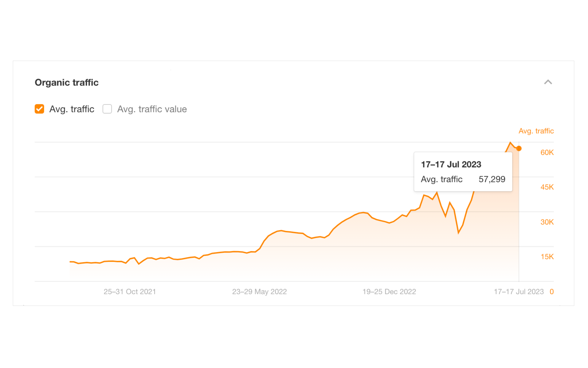The image size is (588, 368).
Task: Click the 60K y-axis label
Action: tap(547, 152)
